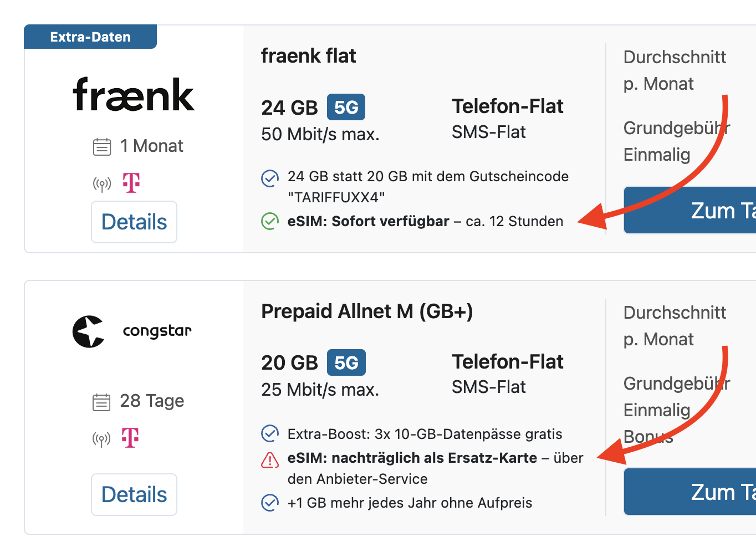Image resolution: width=756 pixels, height=552 pixels.
Task: Click the Prepaid Allnet M (GB+) title
Action: (367, 311)
